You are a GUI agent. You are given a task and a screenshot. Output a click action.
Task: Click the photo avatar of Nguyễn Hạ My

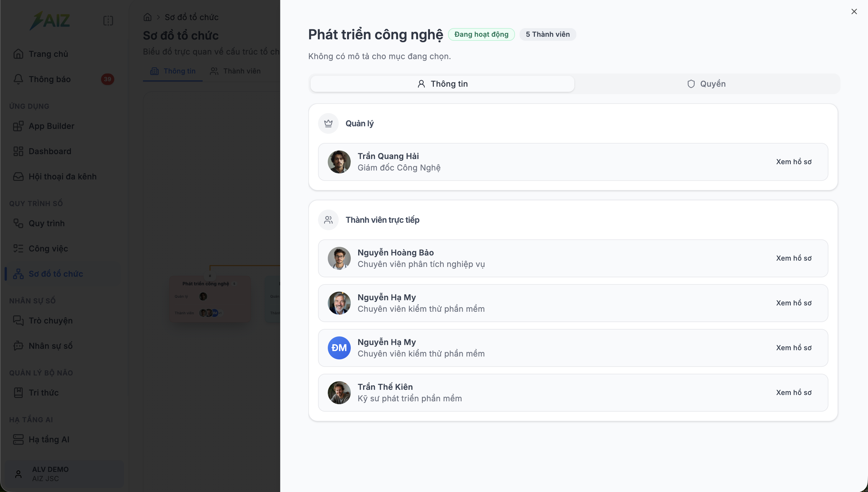point(339,303)
